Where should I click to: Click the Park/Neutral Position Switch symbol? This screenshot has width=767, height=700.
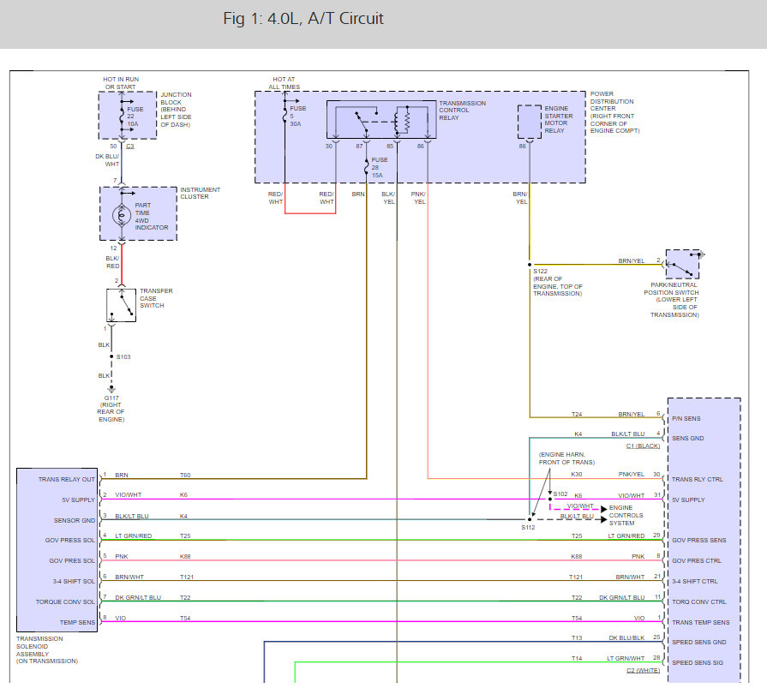click(x=682, y=264)
